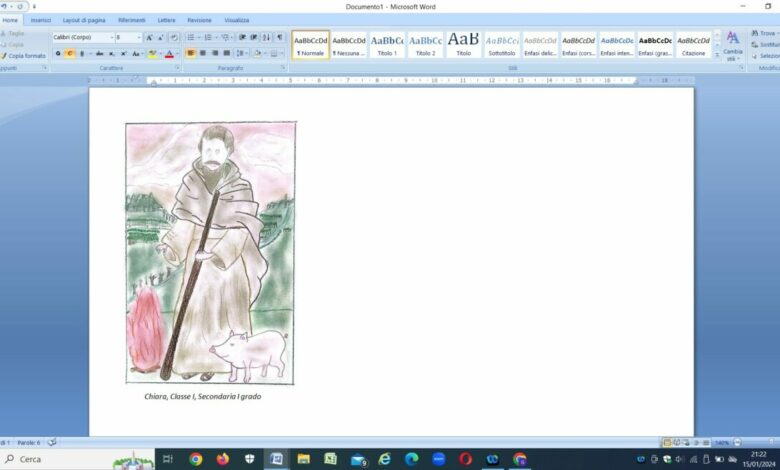Click Cambia stili button

click(x=733, y=46)
